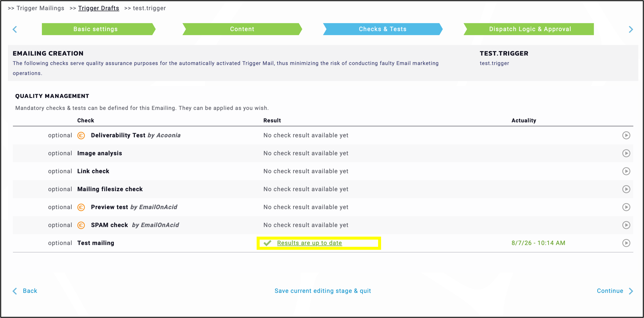Run the Deliverability Test check
The width and height of the screenshot is (644, 318).
tap(626, 135)
